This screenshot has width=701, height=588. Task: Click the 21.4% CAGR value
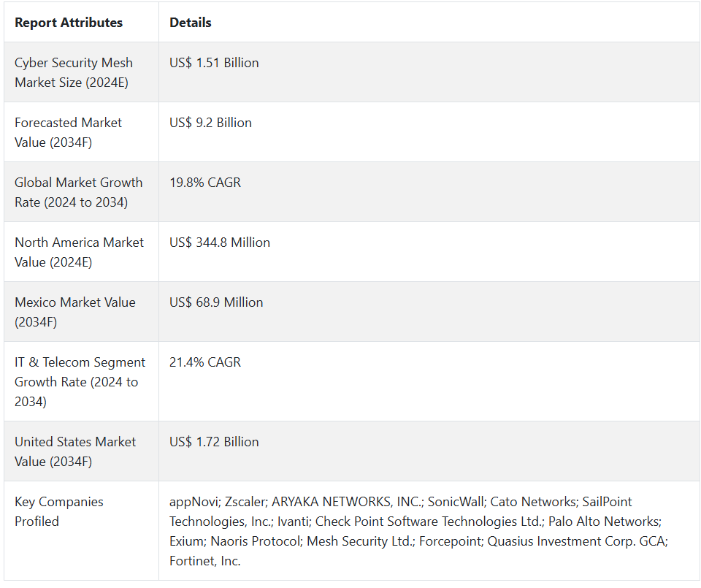click(204, 362)
